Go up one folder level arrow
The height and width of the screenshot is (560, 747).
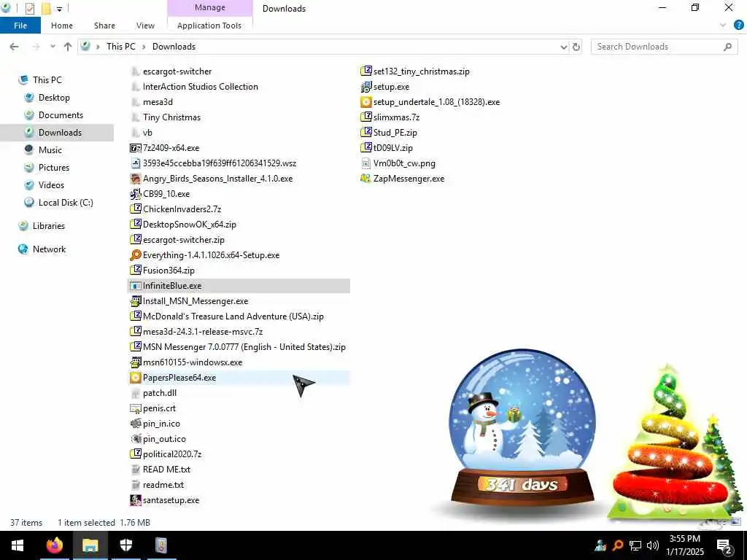tap(68, 47)
